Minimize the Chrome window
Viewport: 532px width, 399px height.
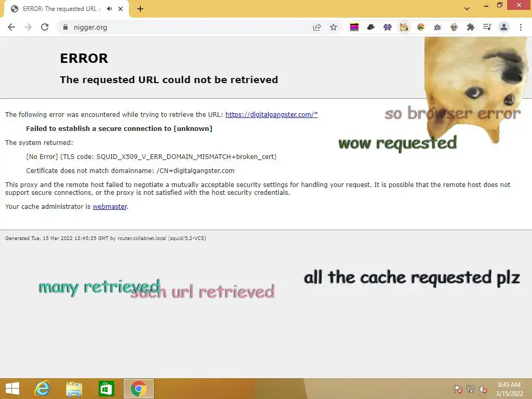[486, 5]
